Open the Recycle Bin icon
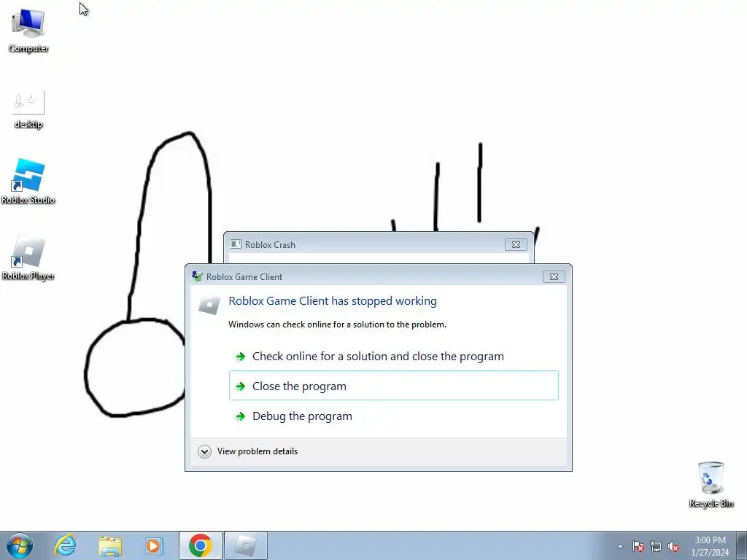 [x=711, y=485]
